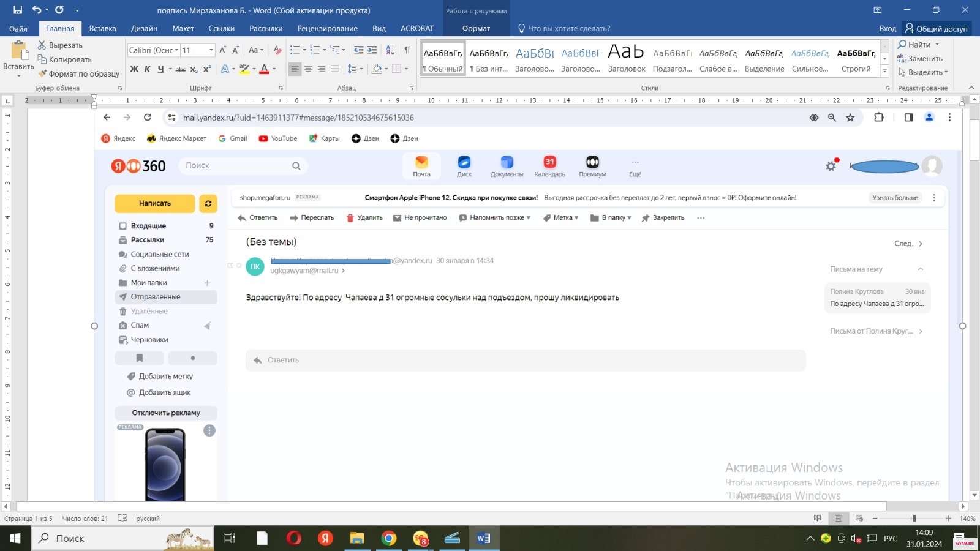Click the superscript x² icon
The image size is (980, 551).
207,69
